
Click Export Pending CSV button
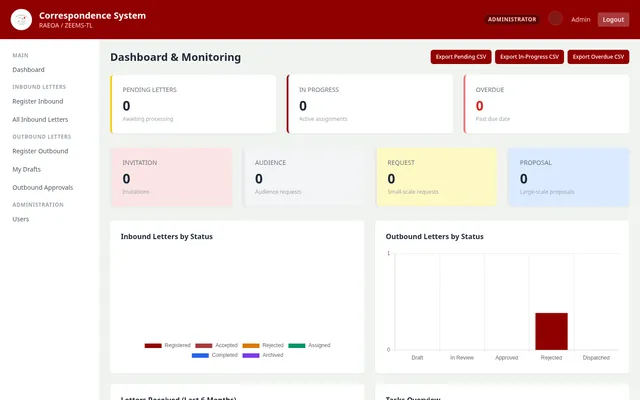[461, 57]
